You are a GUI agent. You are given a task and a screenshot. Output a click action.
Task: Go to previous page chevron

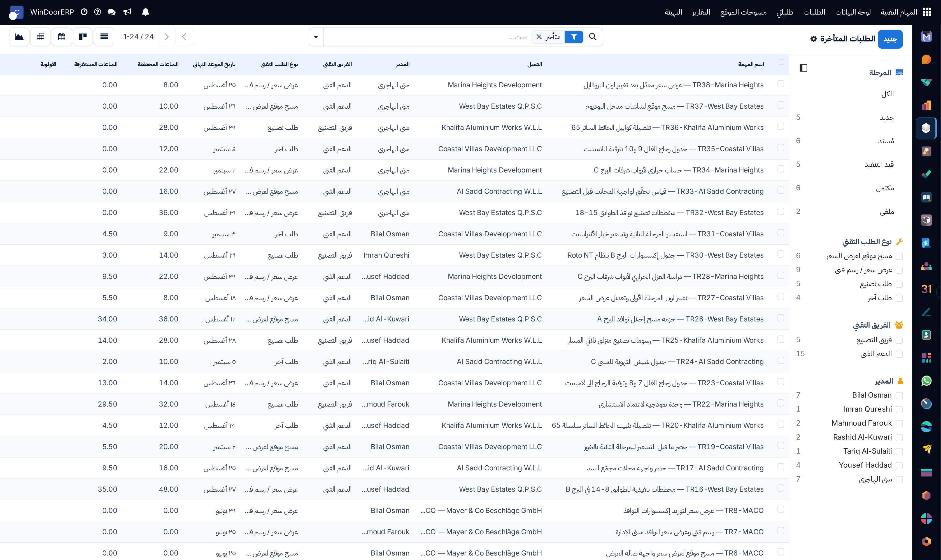(184, 37)
